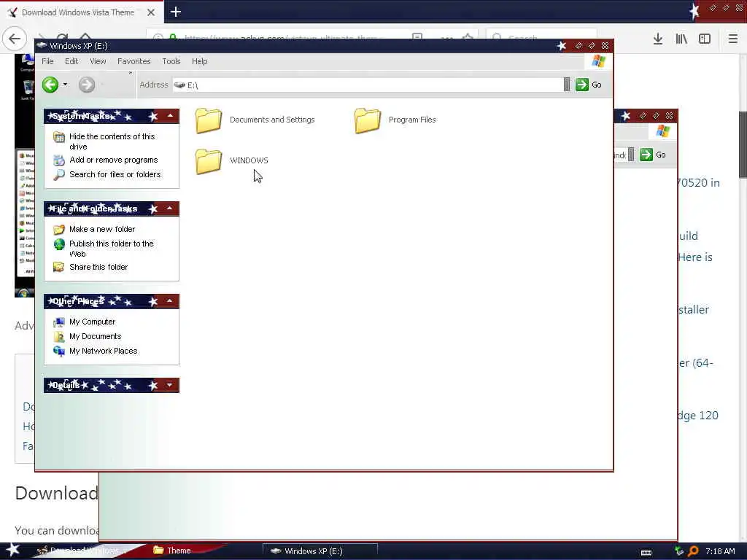Switch to Windows XP (E:) taskbar button
Screen dimensions: 747x560
coord(320,551)
